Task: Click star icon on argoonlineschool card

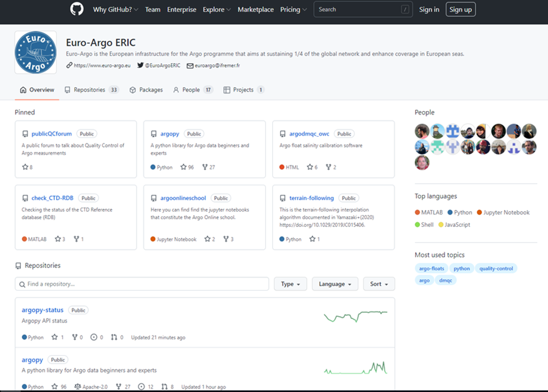Action: [x=207, y=239]
